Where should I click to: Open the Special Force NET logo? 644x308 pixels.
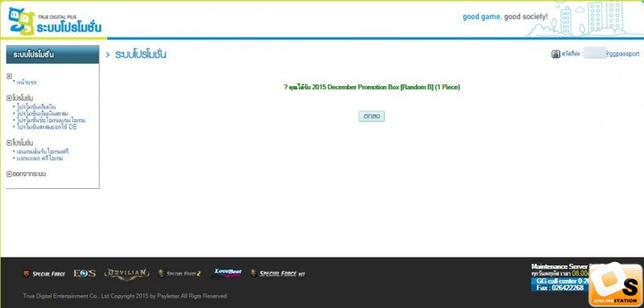[x=278, y=273]
